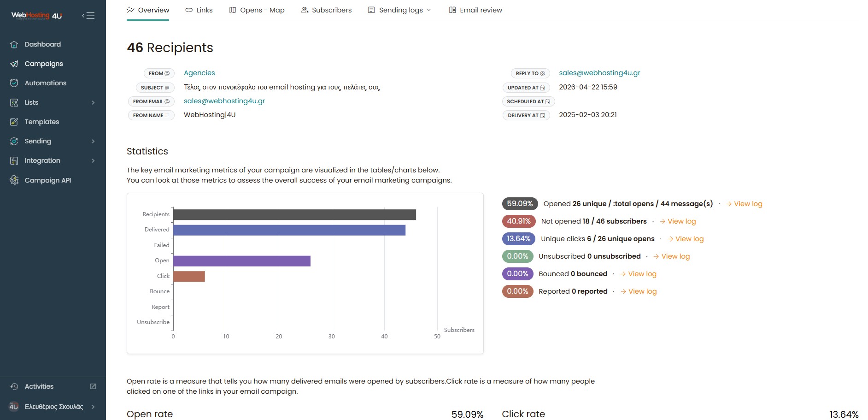Open the Sending logs dropdown
Screen dimensions: 868x420
(x=400, y=10)
